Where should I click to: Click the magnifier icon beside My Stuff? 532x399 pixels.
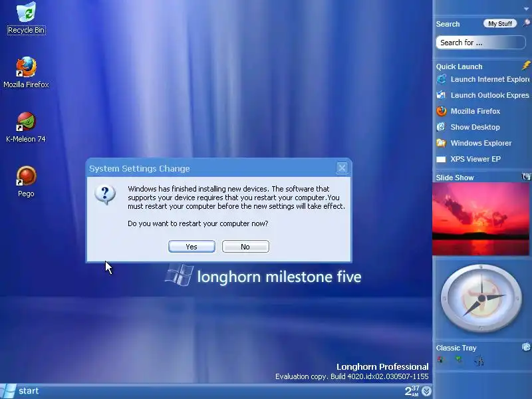pos(526,23)
